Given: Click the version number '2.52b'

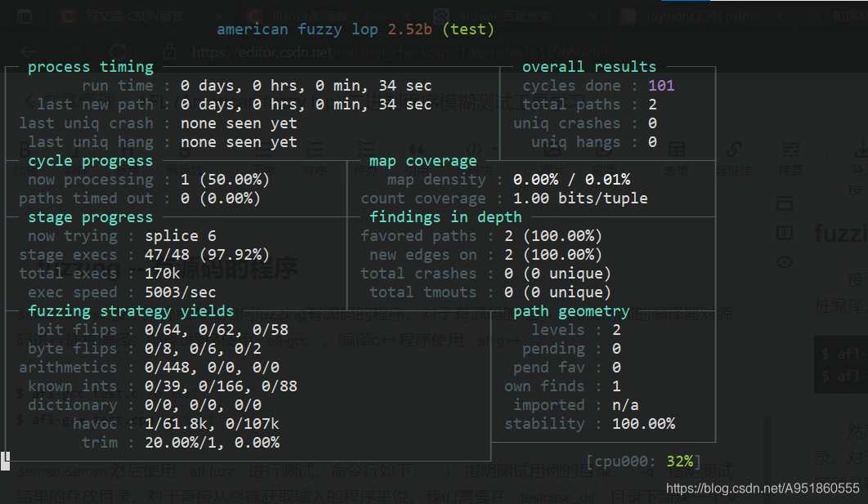Looking at the screenshot, I should click(409, 29).
